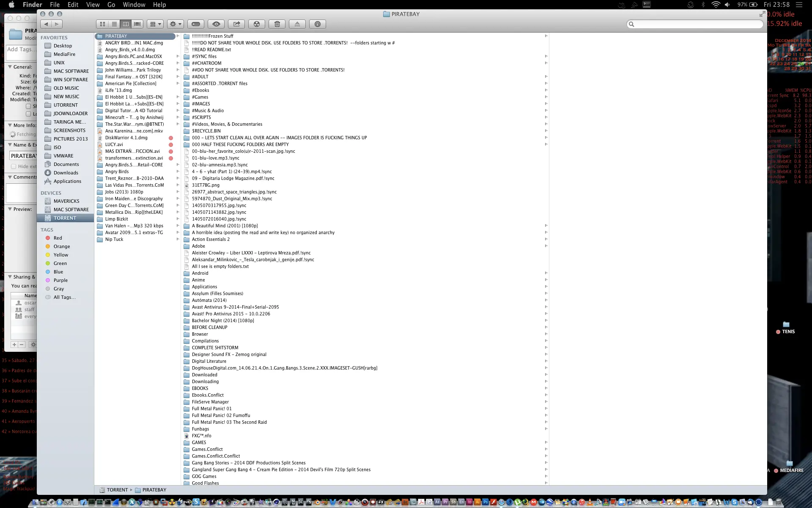Collapse the More Info section

click(x=10, y=125)
